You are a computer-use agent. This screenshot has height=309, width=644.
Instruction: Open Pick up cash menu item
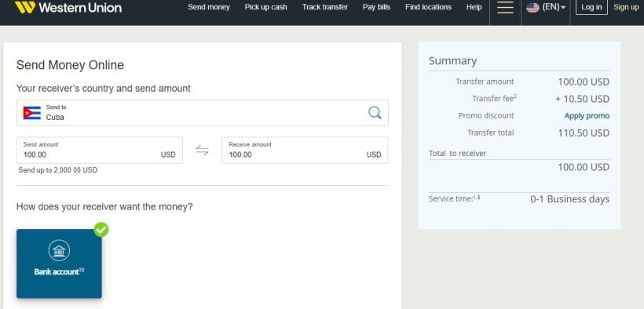click(x=265, y=7)
